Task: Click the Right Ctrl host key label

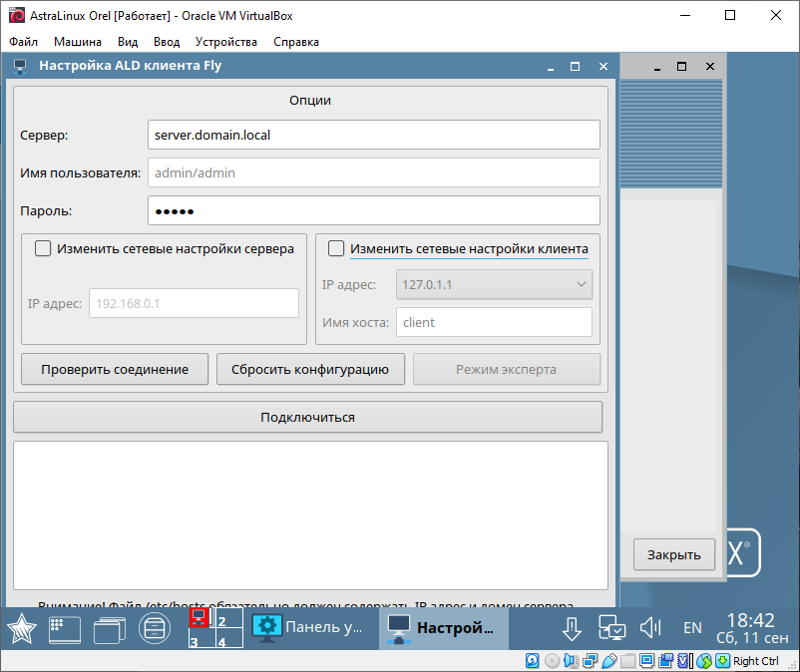Action: 756,661
